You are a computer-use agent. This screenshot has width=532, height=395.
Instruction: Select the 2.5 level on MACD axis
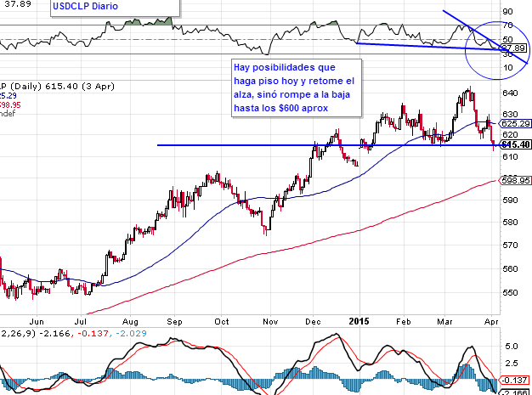(512, 364)
